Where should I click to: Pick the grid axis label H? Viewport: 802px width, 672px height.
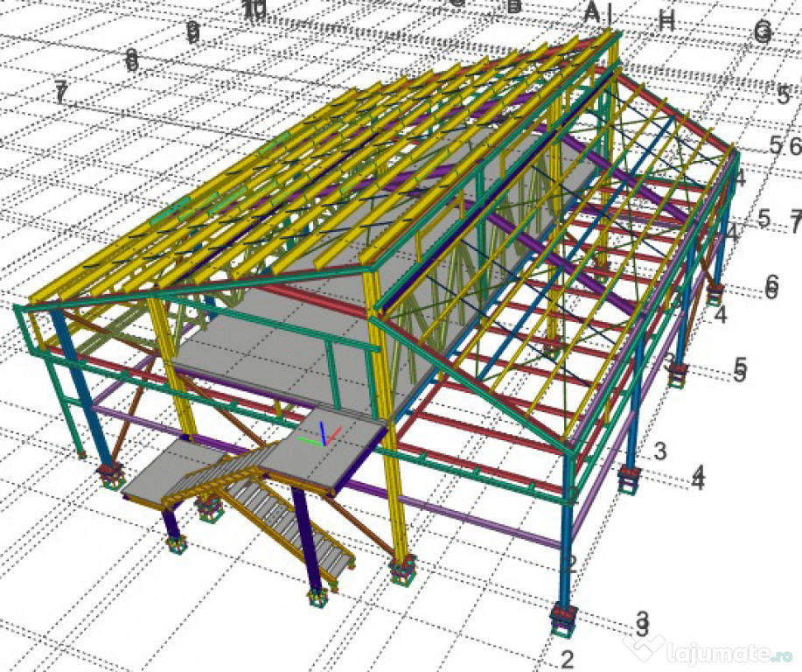(666, 21)
